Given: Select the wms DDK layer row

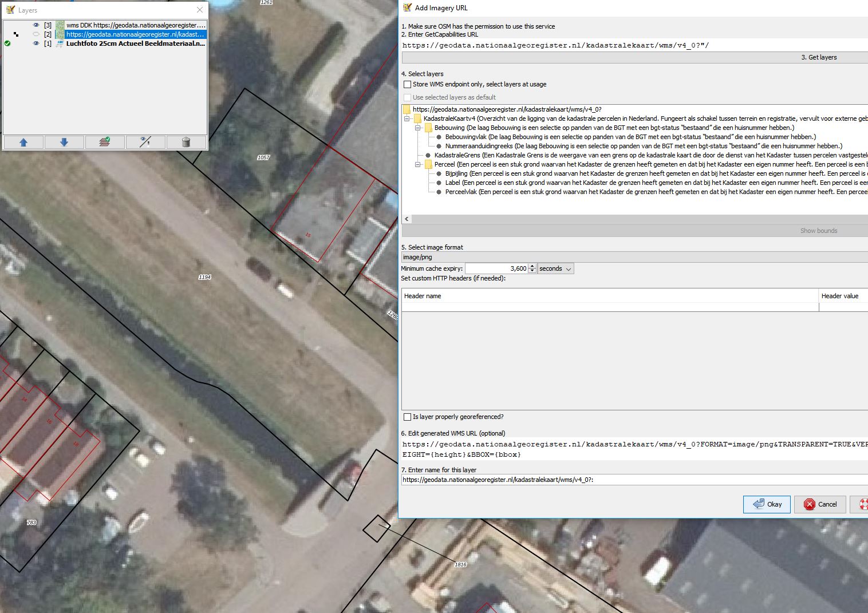Looking at the screenshot, I should coord(136,25).
